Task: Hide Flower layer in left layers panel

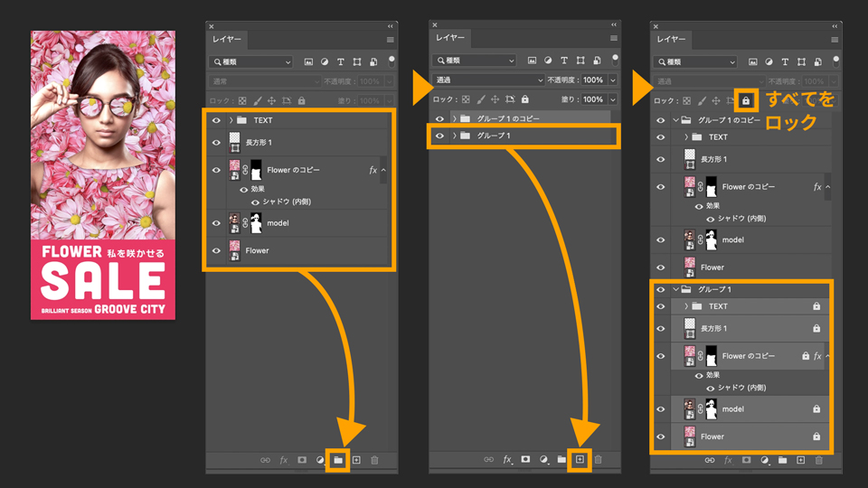Action: point(216,250)
